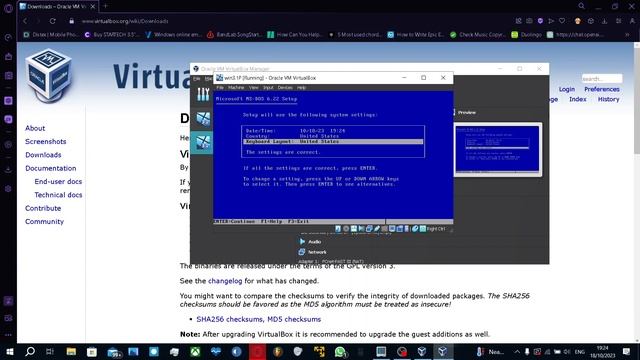
Task: Open the Xbox app from the taskbar
Action: (195, 351)
